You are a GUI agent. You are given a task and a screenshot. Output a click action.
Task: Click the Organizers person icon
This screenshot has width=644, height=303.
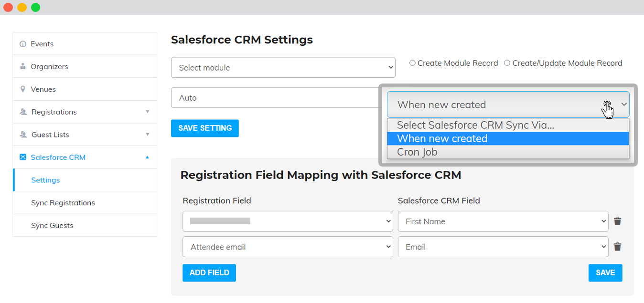click(22, 66)
